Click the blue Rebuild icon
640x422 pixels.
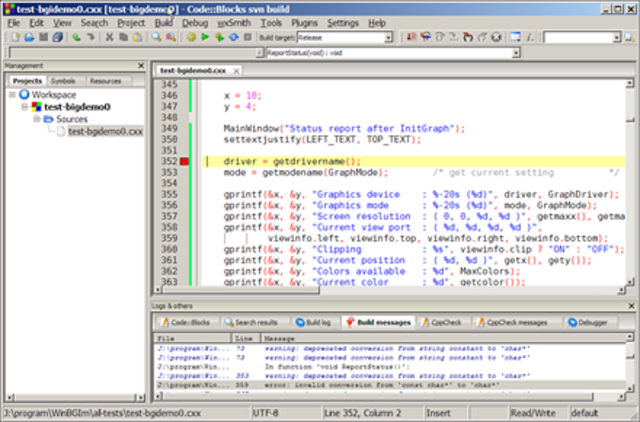233,37
